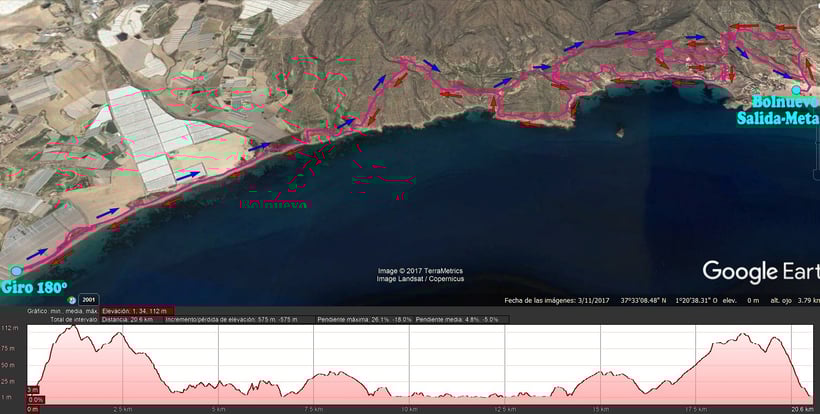Click the 'Total de intervalo' label
Screen dimensions: 820x414
pyautogui.click(x=74, y=319)
